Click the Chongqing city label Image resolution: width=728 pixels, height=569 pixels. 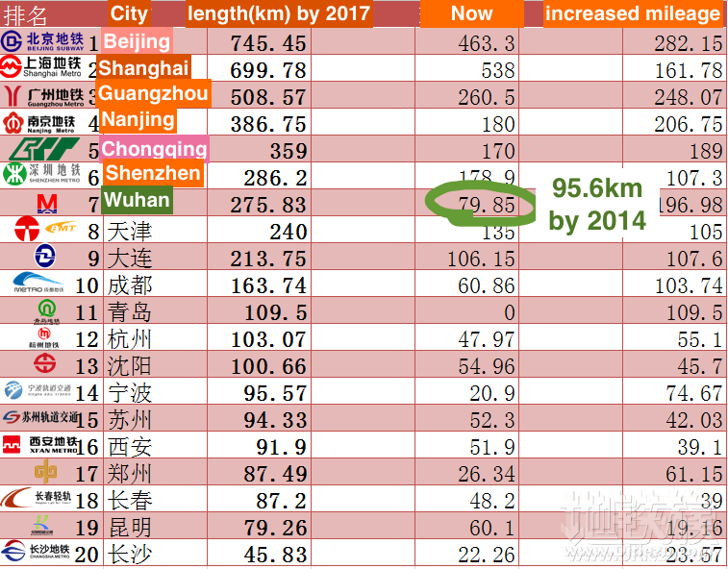(154, 149)
